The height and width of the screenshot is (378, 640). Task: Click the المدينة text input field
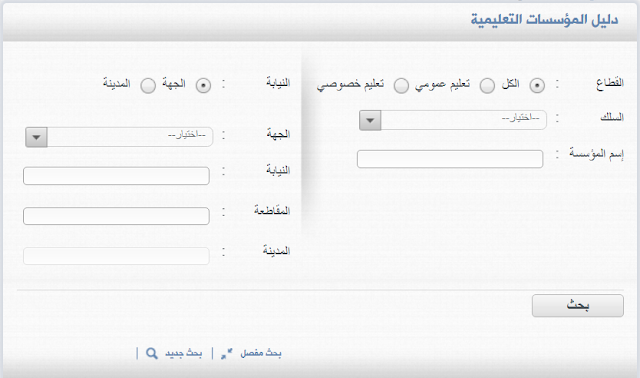click(x=116, y=256)
